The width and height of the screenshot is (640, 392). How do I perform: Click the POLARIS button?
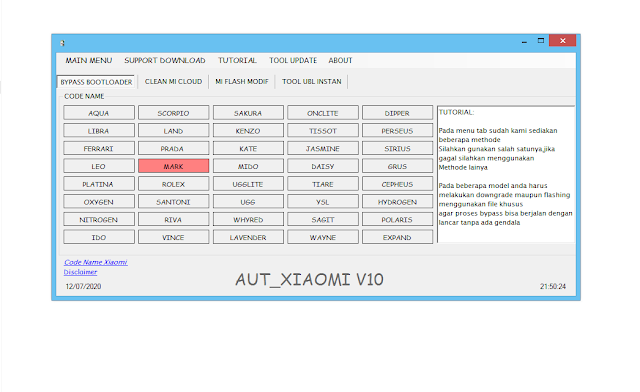tap(397, 219)
